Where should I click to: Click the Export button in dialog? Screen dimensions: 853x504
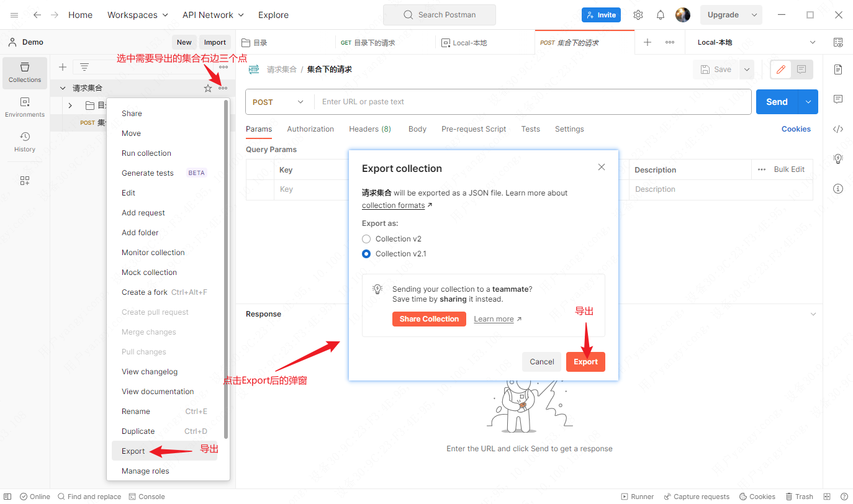(x=585, y=362)
